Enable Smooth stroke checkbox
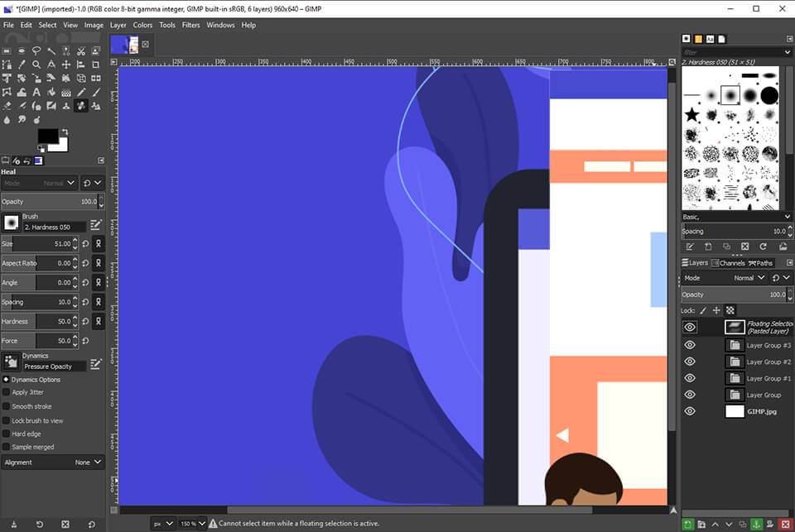This screenshot has width=795, height=532. pos(6,406)
